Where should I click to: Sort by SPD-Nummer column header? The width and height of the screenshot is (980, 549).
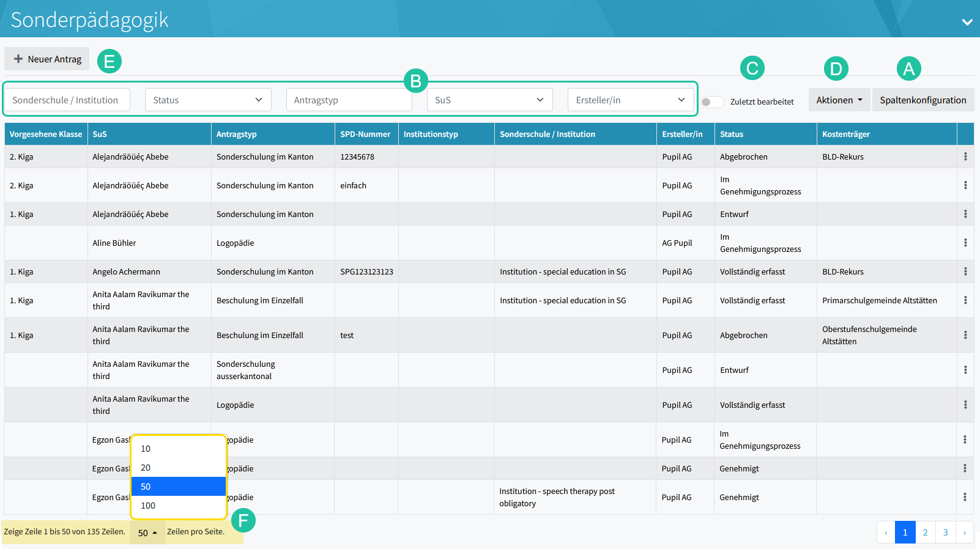pos(366,134)
